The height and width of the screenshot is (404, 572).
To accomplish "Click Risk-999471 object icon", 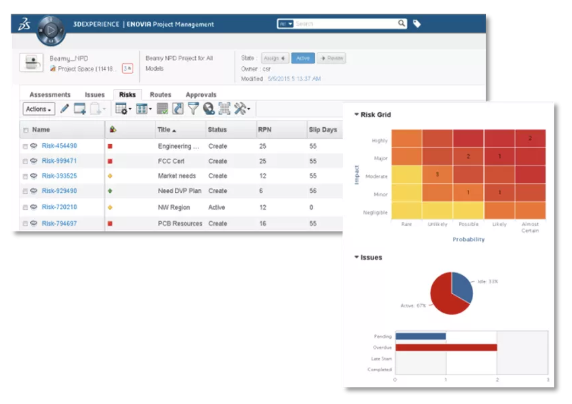I will pyautogui.click(x=34, y=161).
